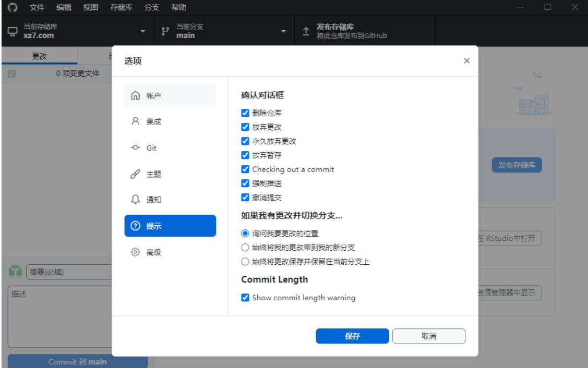
Task: Select 始终将我的更改带到我的新分支 radio option
Action: [245, 247]
